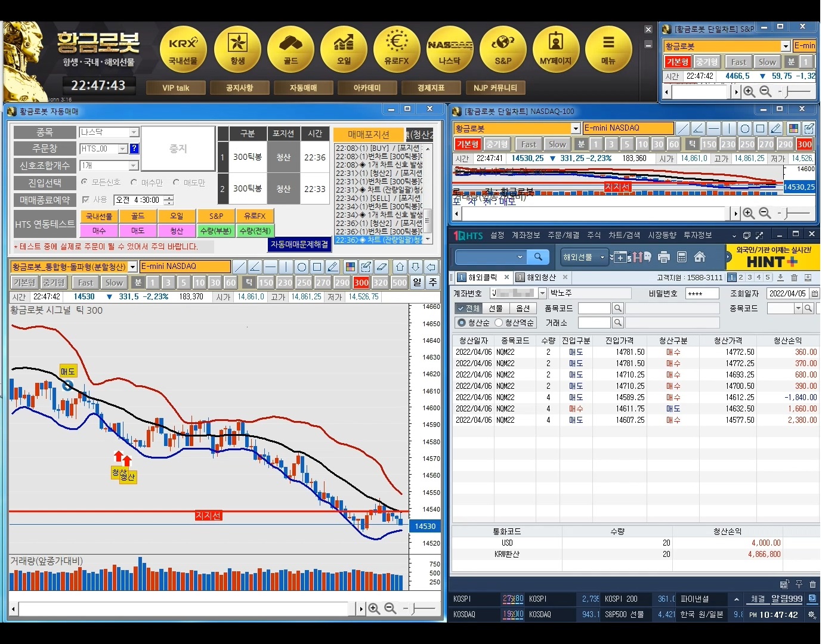This screenshot has height=644, width=822.
Task: Zoom out main chart with magnifier minus
Action: click(x=390, y=608)
